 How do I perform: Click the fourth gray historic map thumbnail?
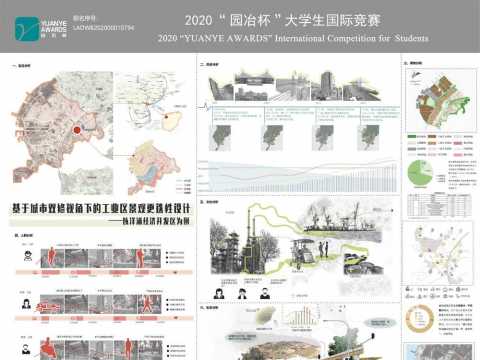(x=368, y=138)
